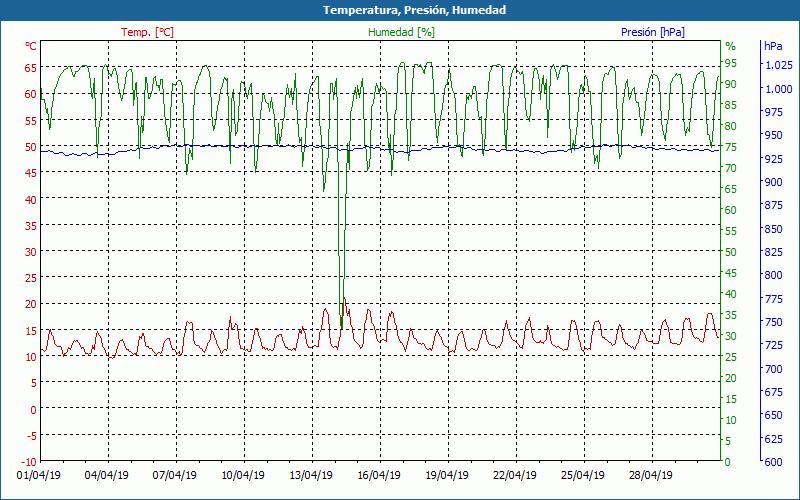Click the green 30 tick on humidity axis
Screen dimensions: 800x500
point(731,336)
